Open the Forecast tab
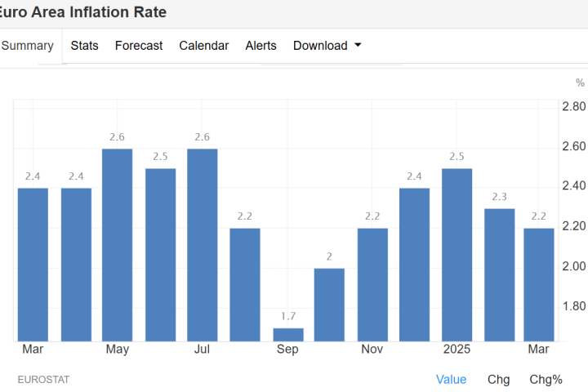588x392 pixels. click(x=139, y=46)
